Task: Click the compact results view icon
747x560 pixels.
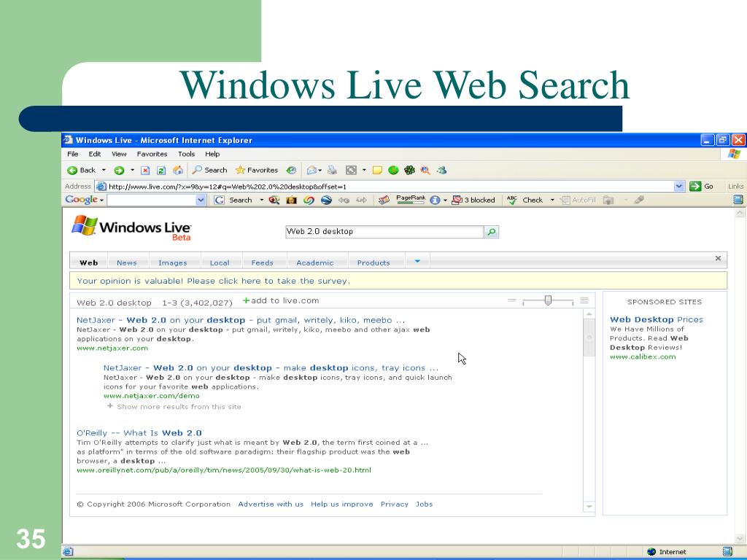Action: coord(511,300)
